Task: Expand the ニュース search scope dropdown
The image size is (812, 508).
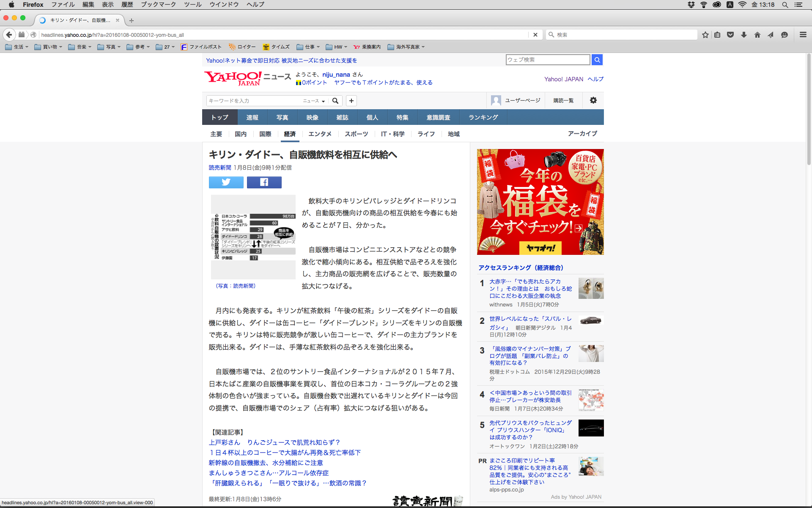Action: tap(314, 101)
